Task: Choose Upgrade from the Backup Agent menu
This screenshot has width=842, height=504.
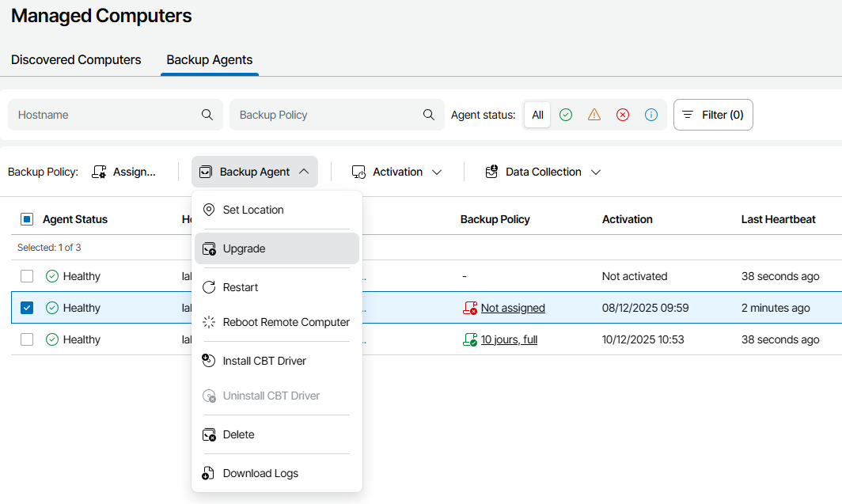Action: pyautogui.click(x=244, y=248)
